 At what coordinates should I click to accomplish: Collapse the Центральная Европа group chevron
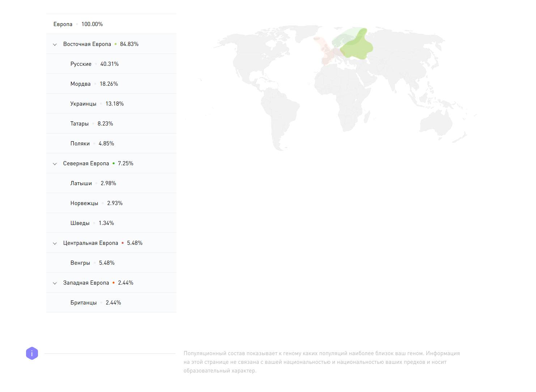(x=55, y=243)
